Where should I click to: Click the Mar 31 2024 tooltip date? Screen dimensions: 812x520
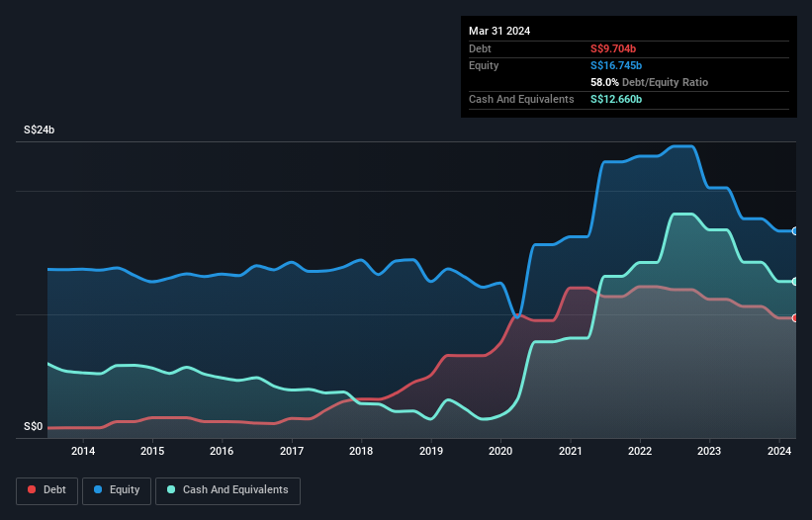499,31
